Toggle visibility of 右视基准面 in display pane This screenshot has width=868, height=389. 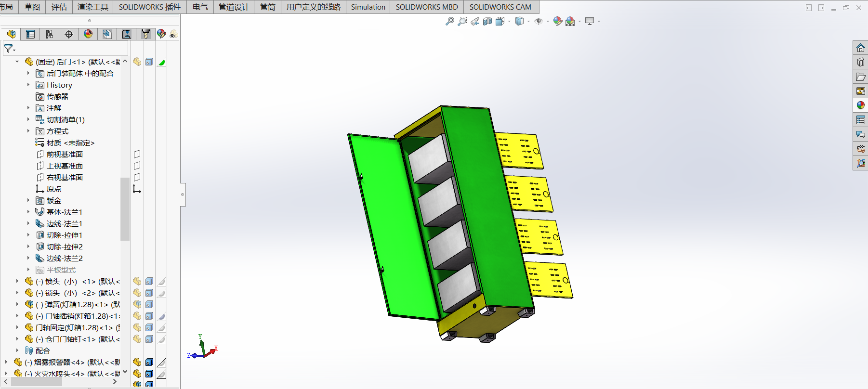[x=137, y=177]
